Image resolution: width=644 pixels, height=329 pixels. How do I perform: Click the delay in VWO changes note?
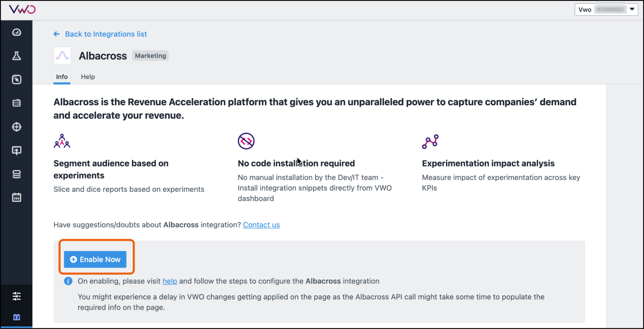tap(311, 302)
